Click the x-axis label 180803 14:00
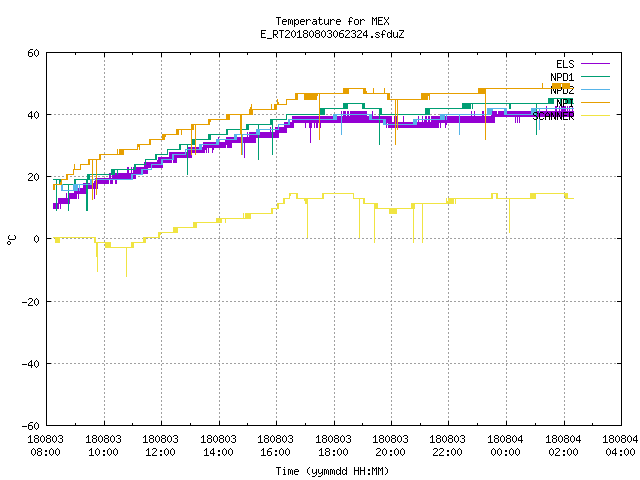The image size is (640, 480). (218, 446)
